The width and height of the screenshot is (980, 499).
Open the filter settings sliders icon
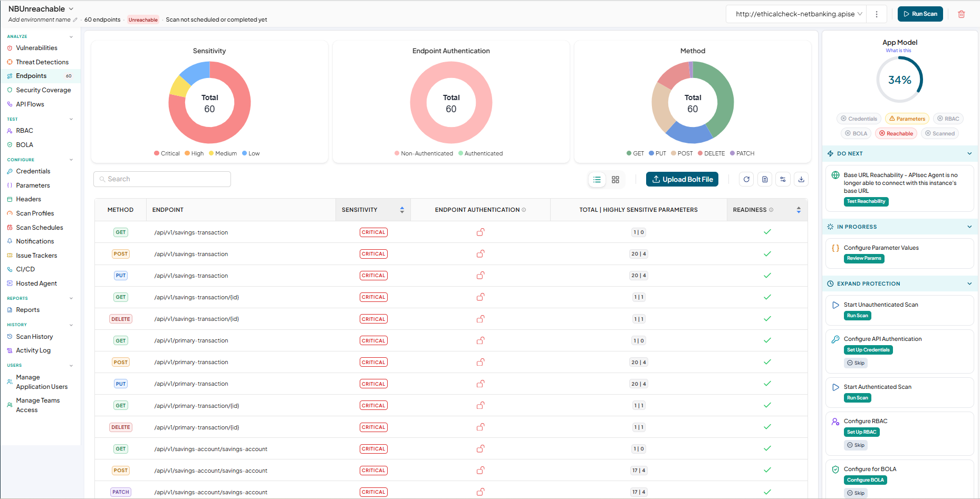[783, 180]
